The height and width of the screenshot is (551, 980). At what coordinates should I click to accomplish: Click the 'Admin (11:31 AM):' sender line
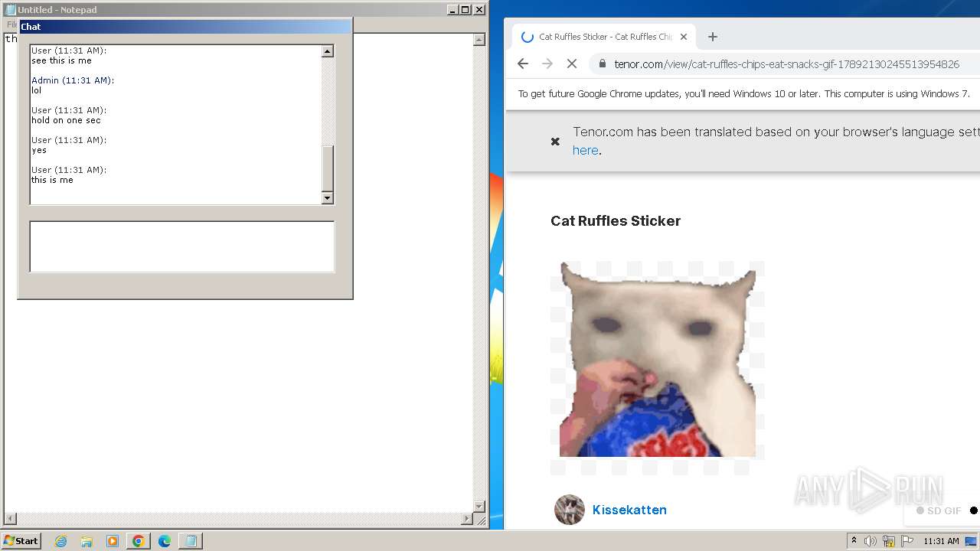73,80
